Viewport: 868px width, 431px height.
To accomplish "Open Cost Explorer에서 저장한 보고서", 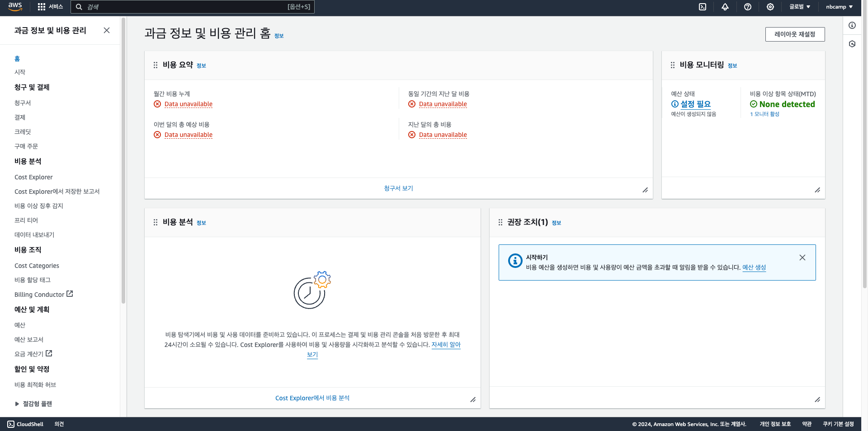I will [x=57, y=192].
